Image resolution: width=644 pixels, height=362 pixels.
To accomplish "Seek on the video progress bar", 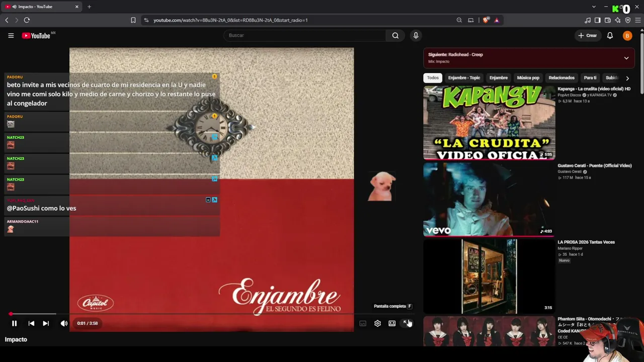I will pyautogui.click(x=211, y=314).
